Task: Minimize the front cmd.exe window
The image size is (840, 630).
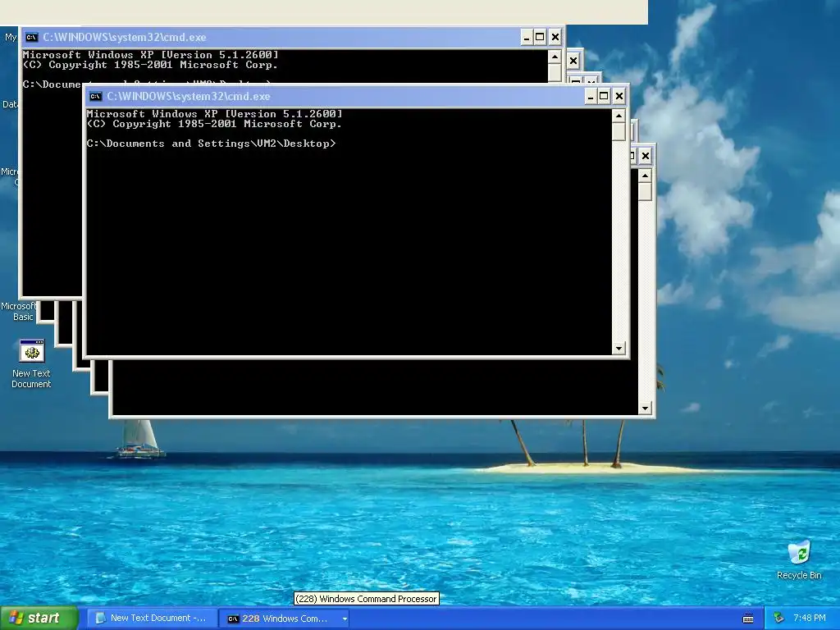Action: click(591, 97)
